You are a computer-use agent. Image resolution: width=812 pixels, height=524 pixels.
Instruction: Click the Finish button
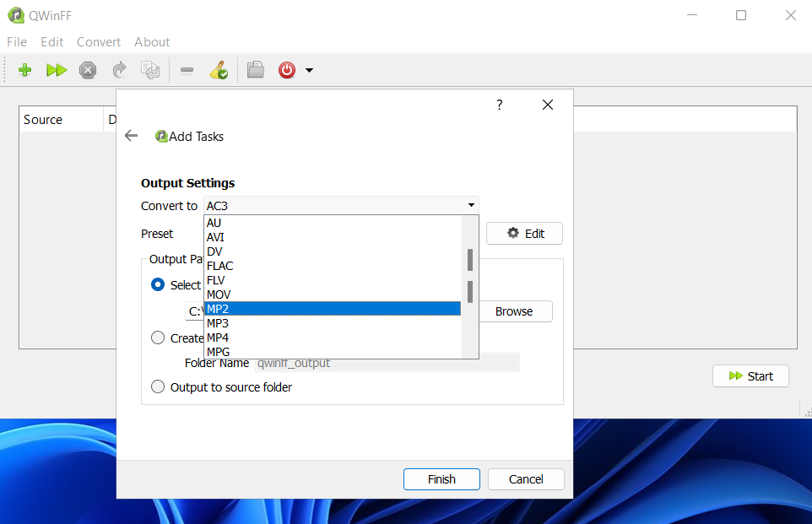coord(441,479)
